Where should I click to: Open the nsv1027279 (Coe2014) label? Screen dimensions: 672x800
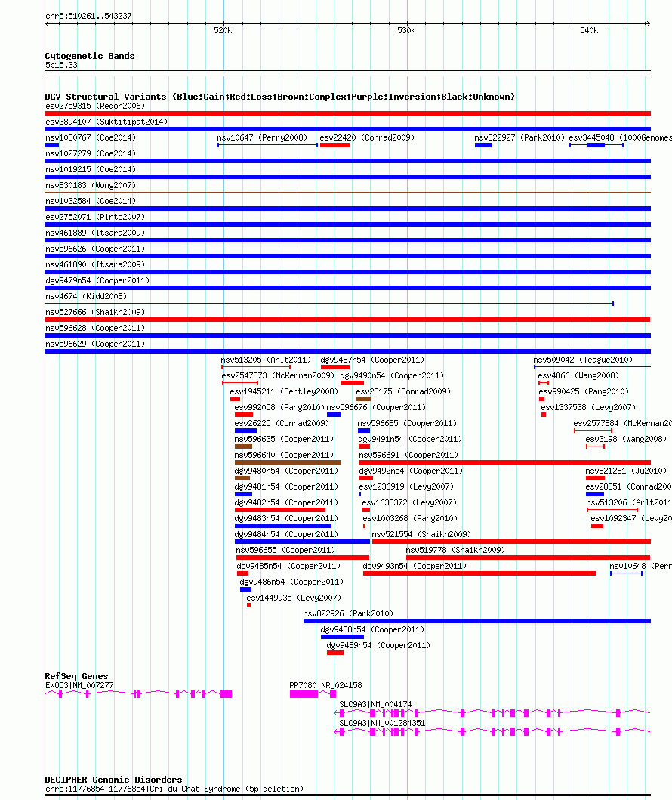tap(91, 153)
